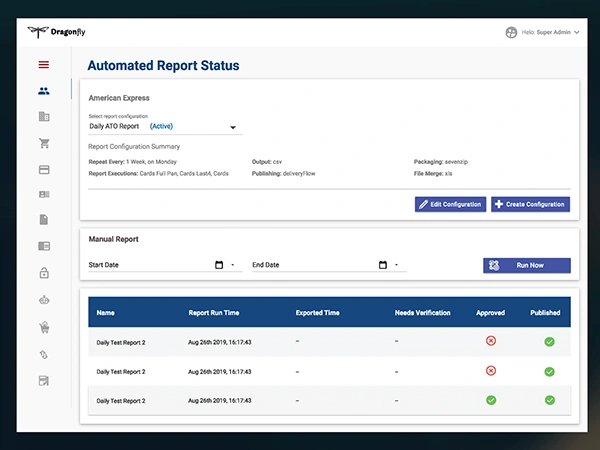Viewport: 600px width, 450px height.
Task: Open the shopping cart sidebar icon
Action: [44, 143]
